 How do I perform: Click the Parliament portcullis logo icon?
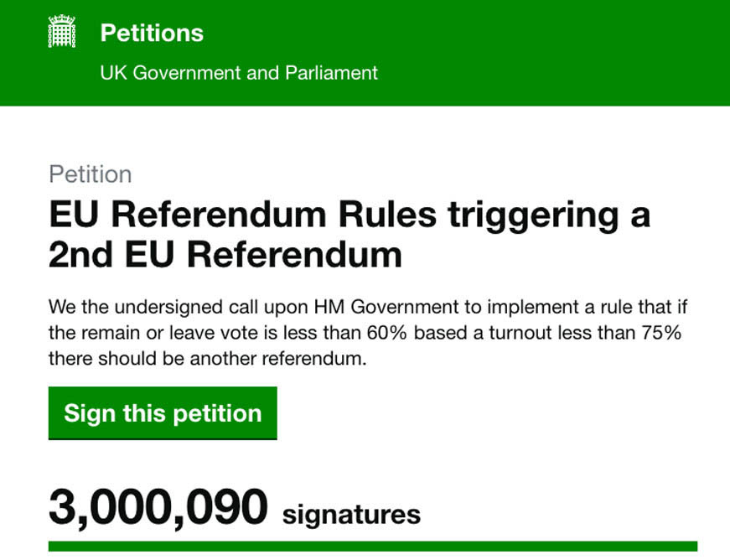click(62, 31)
